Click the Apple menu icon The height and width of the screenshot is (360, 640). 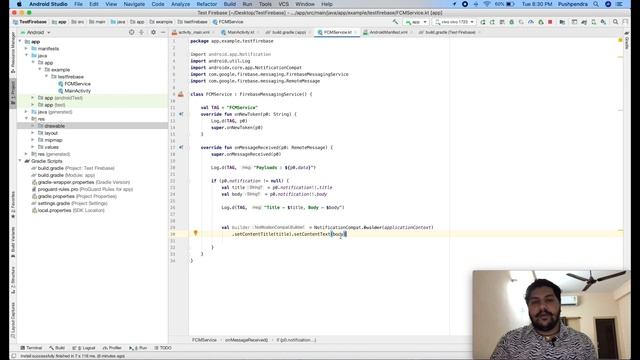click(19, 4)
